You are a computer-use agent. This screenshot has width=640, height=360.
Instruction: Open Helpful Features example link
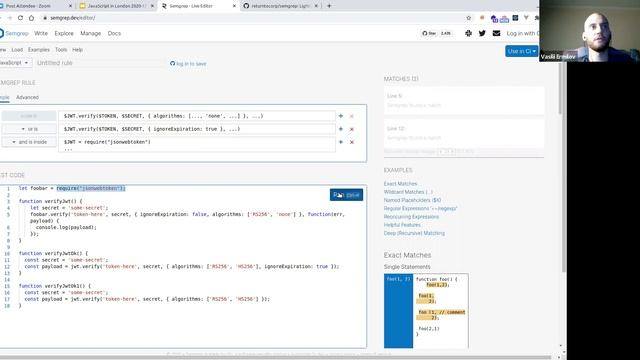pyautogui.click(x=402, y=225)
